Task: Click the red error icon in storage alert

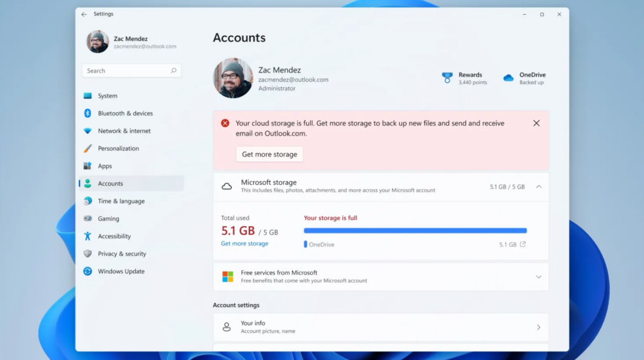Action: [x=225, y=123]
